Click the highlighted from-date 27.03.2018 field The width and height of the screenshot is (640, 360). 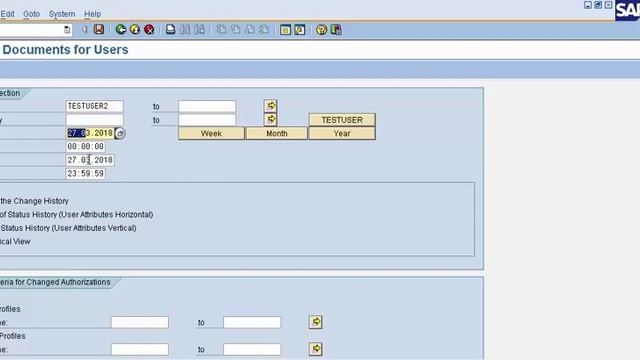[x=90, y=133]
